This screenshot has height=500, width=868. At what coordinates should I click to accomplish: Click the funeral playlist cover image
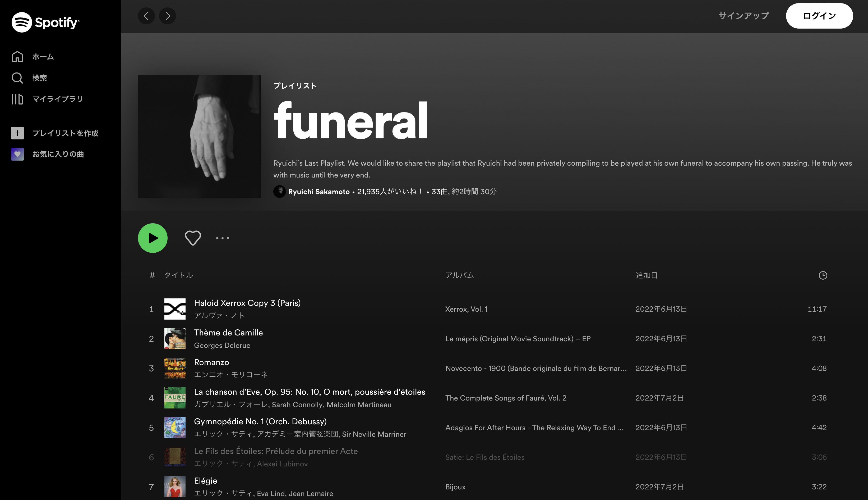click(199, 136)
